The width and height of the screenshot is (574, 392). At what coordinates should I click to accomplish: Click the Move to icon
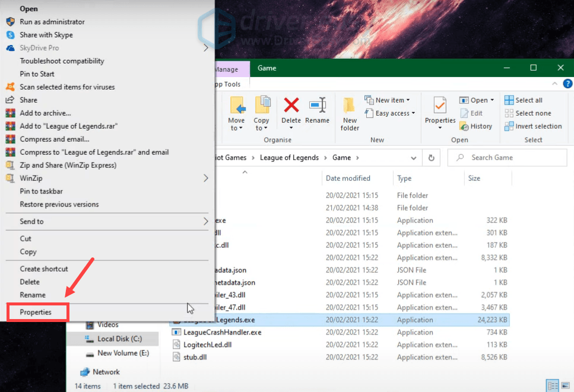click(x=236, y=113)
